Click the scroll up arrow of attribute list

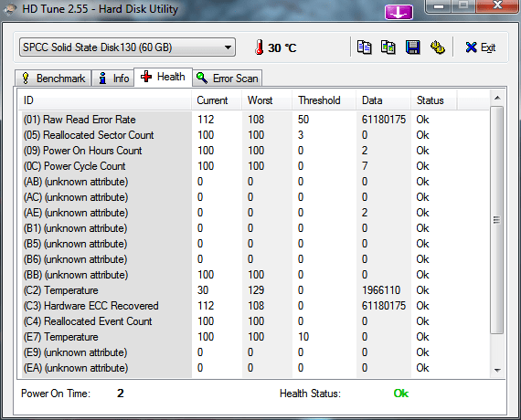(497, 98)
